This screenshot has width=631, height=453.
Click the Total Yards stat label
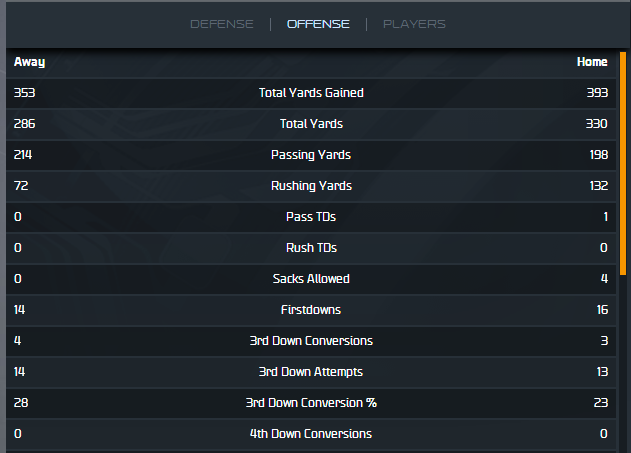click(x=311, y=124)
